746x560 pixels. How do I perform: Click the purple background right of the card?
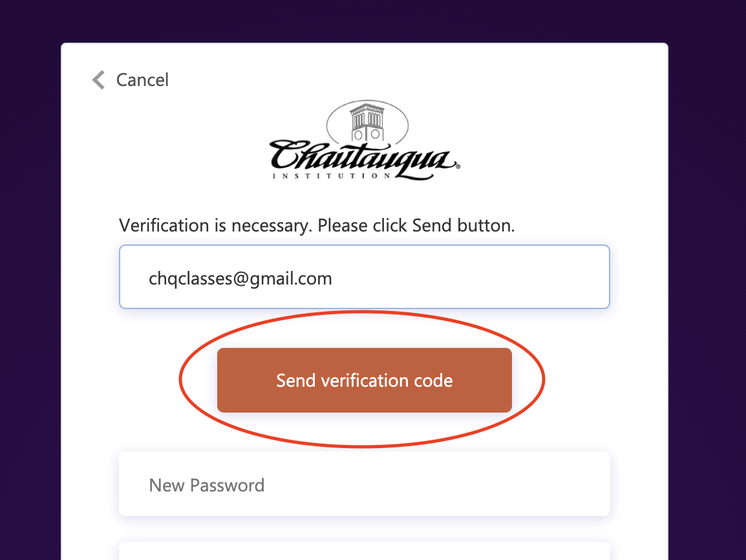[x=707, y=285]
